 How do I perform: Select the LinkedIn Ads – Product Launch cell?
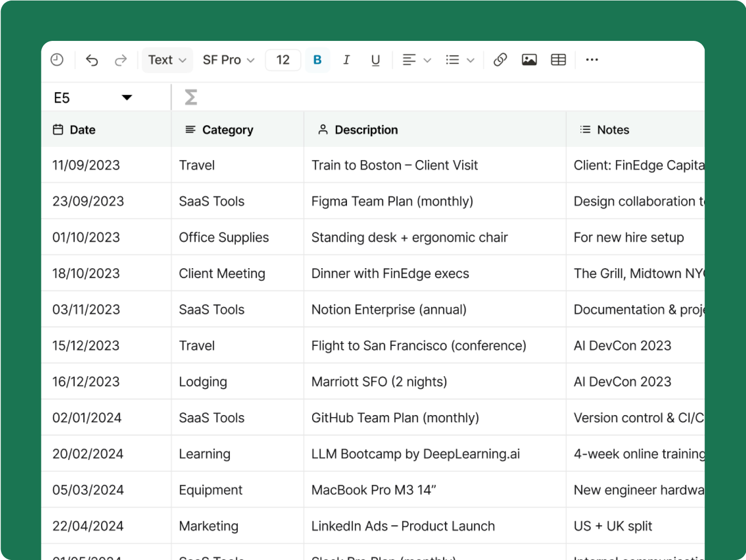coord(435,526)
